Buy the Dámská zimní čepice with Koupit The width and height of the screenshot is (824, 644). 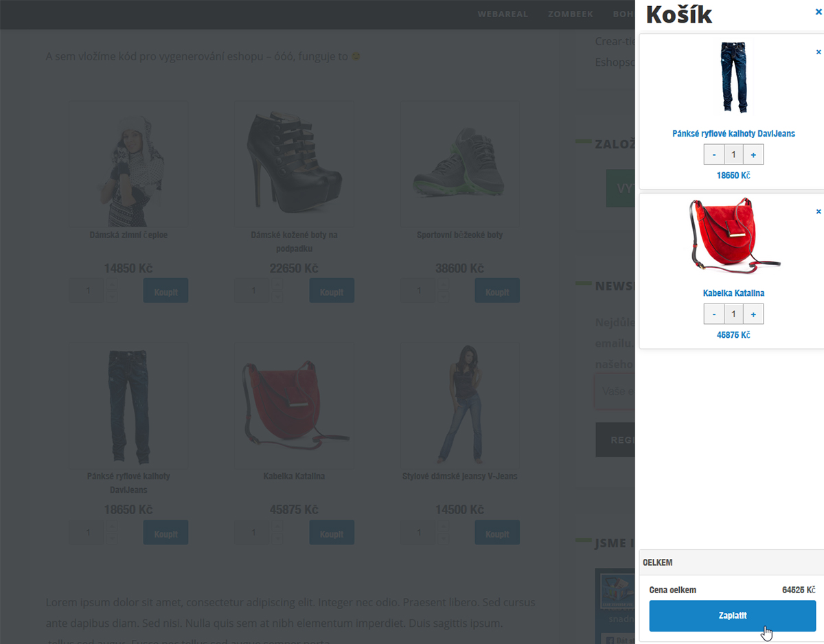[165, 290]
